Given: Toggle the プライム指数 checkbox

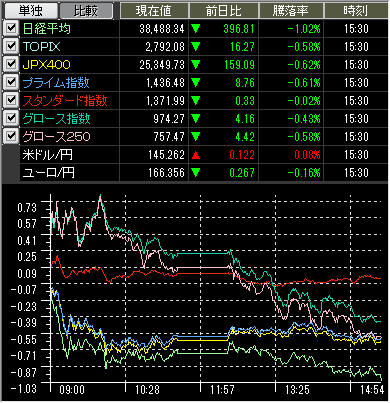Looking at the screenshot, I should pyautogui.click(x=11, y=82).
